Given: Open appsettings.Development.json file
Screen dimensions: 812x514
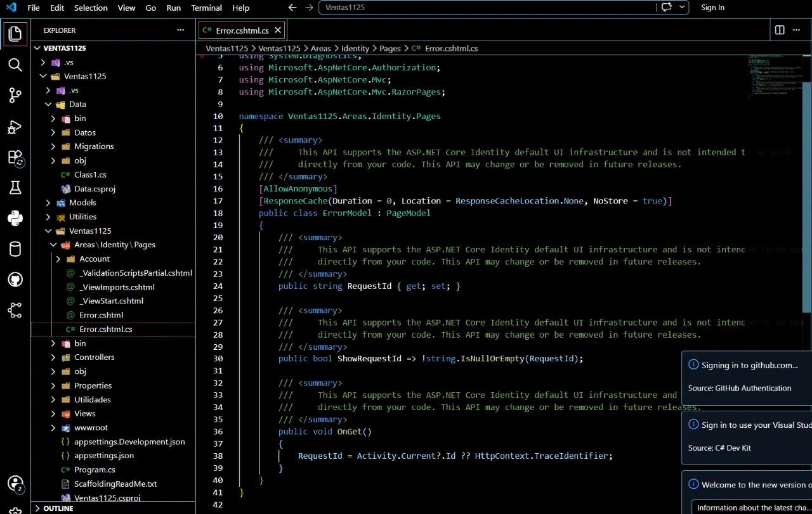Looking at the screenshot, I should point(129,442).
